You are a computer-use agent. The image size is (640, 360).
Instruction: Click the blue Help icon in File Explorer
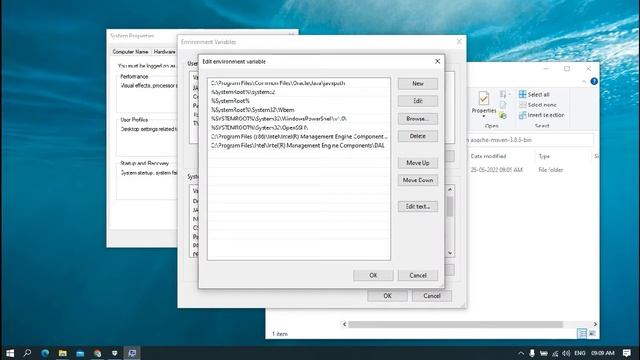pos(594,81)
